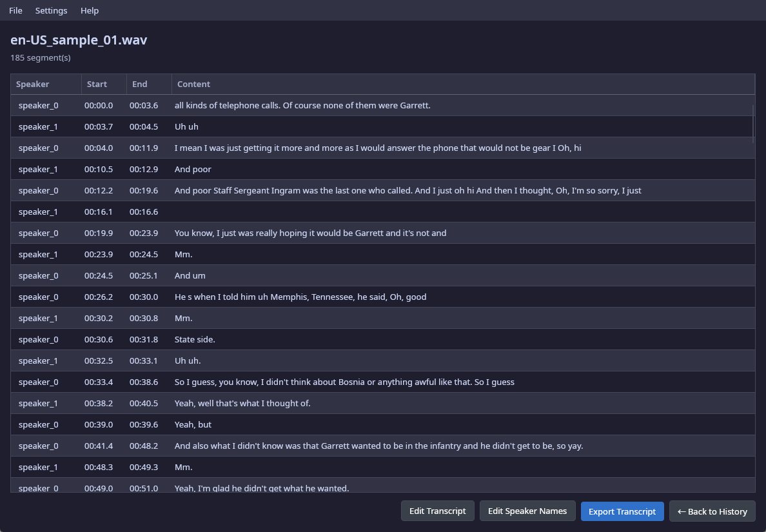
Task: Click 'Yeah, well that's what I thought of.'
Action: pyautogui.click(x=242, y=403)
